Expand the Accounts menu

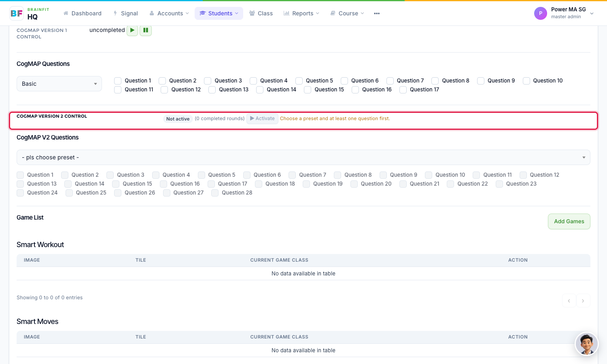(x=169, y=13)
